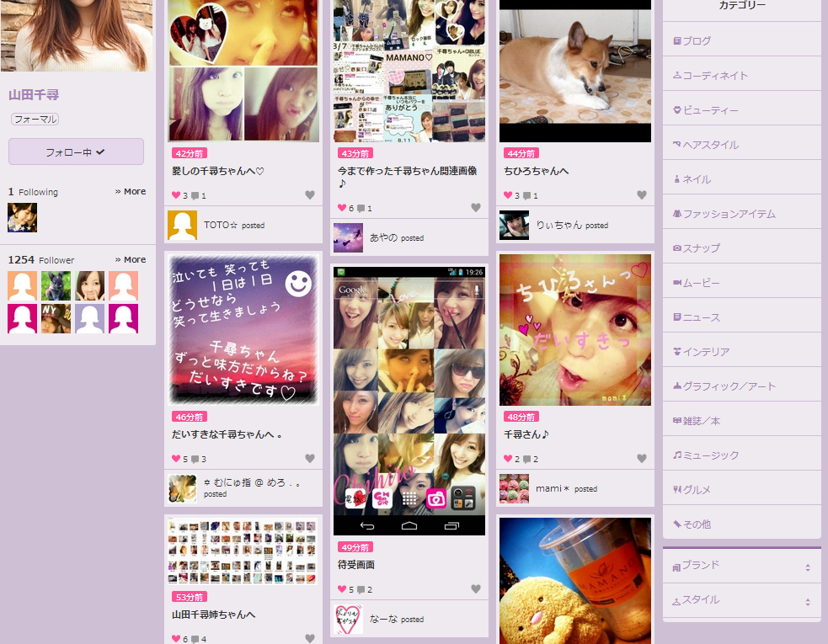Open the ヘアスタイル category
Viewport: 828px width, 644px height.
pyautogui.click(x=741, y=145)
